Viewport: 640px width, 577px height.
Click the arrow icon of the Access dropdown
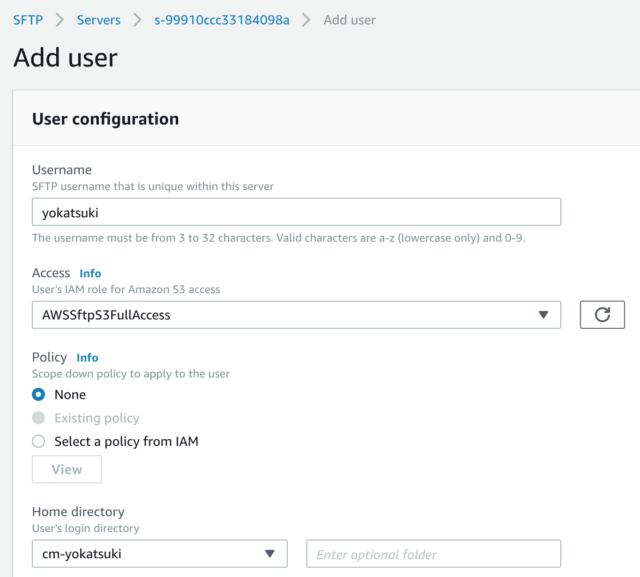tap(543, 315)
